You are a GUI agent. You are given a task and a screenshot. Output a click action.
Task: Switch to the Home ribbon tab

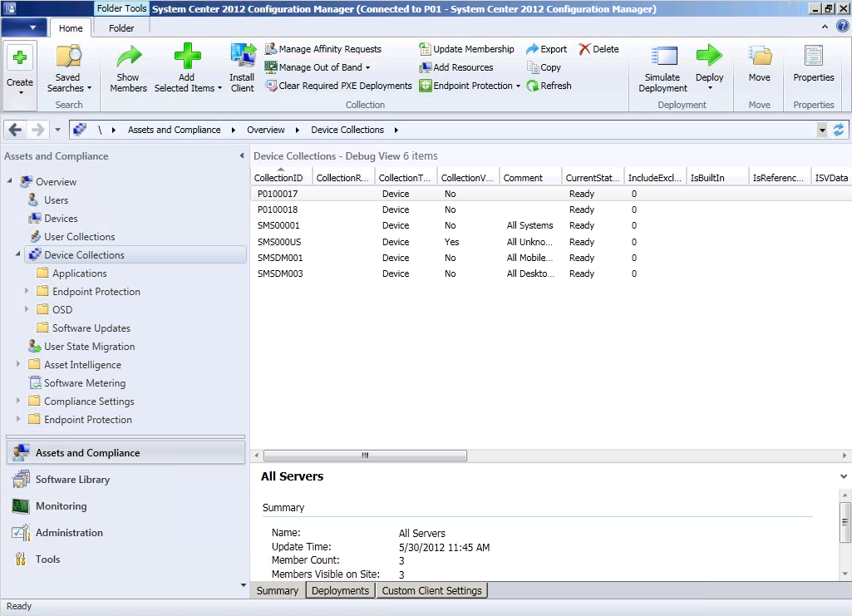point(71,27)
